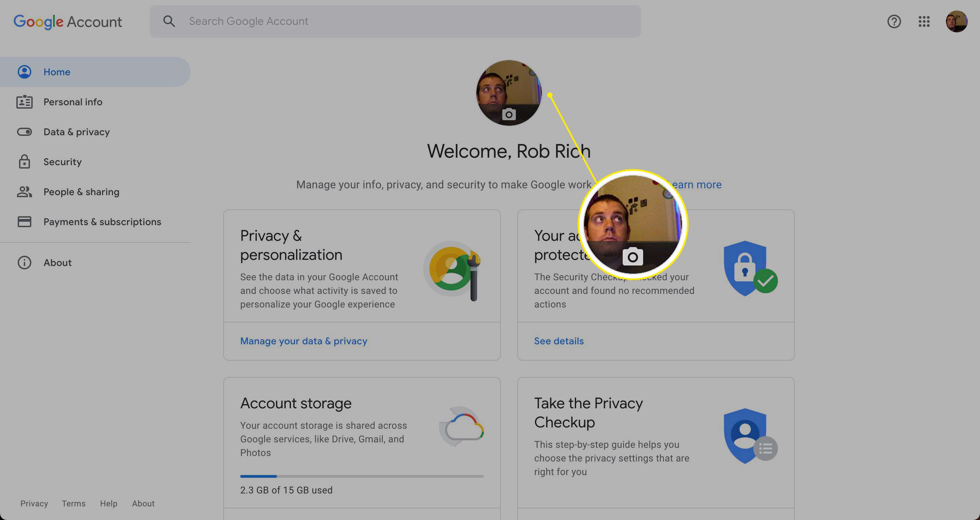The height and width of the screenshot is (520, 980).
Task: Click the Privacy Checkup shield icon
Action: [750, 436]
